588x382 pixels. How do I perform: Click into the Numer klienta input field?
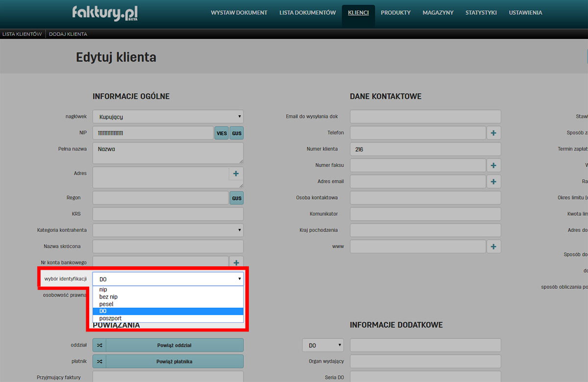[x=425, y=149]
